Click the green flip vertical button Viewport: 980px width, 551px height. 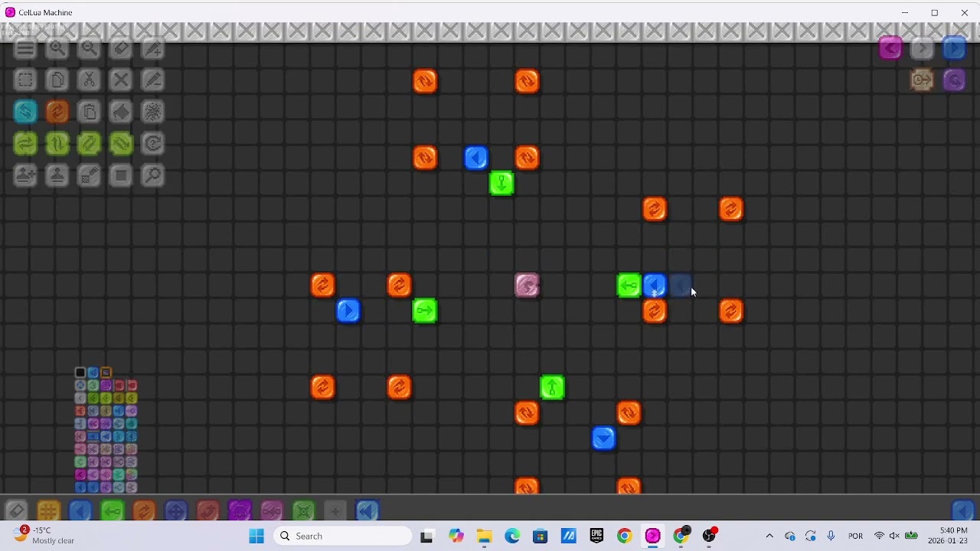pyautogui.click(x=57, y=144)
